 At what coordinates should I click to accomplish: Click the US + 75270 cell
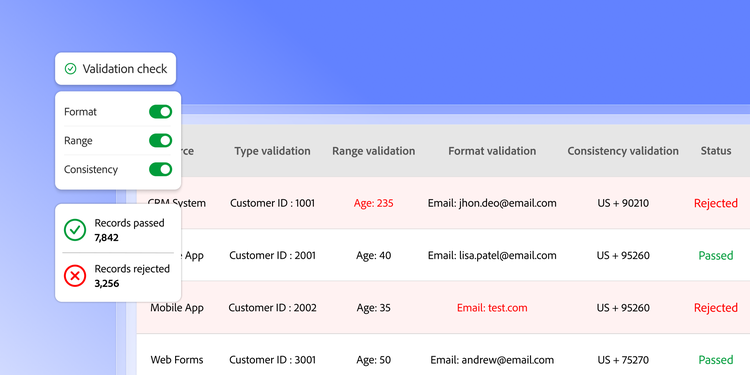(x=623, y=360)
